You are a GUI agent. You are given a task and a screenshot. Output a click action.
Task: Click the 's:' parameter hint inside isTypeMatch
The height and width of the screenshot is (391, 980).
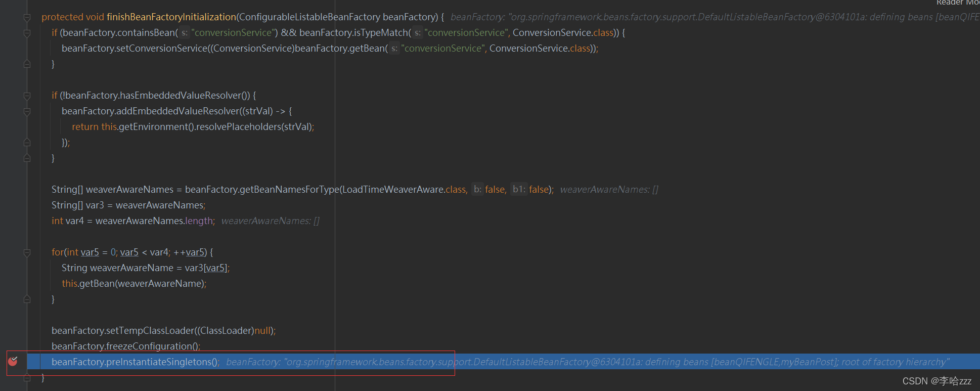(x=418, y=33)
